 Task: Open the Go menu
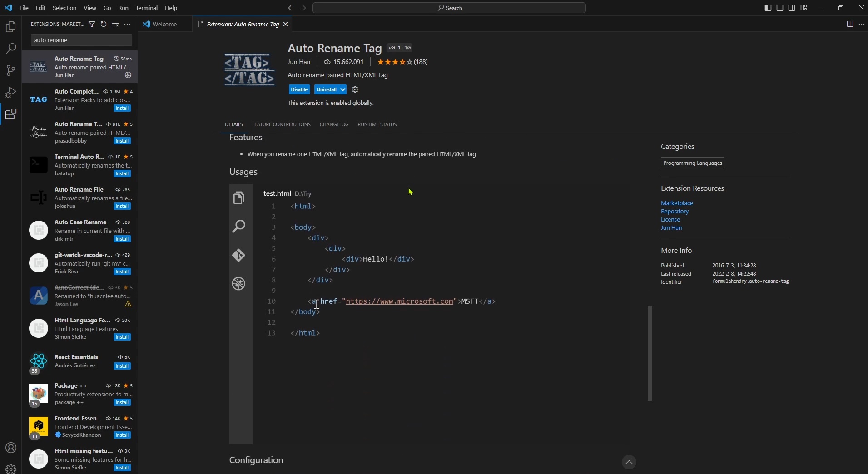tap(107, 8)
